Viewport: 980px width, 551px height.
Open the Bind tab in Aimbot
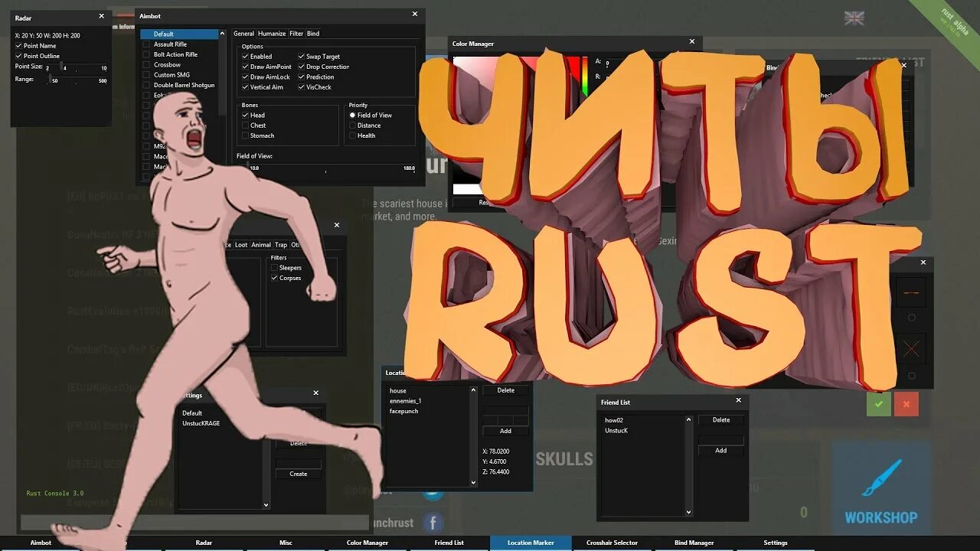click(313, 34)
